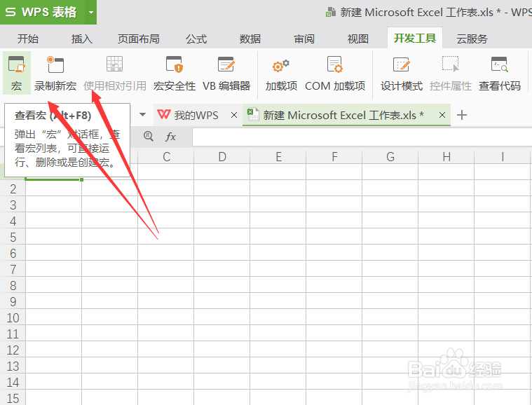Add a new document tab with plus
The height and width of the screenshot is (405, 532).
pos(461,116)
